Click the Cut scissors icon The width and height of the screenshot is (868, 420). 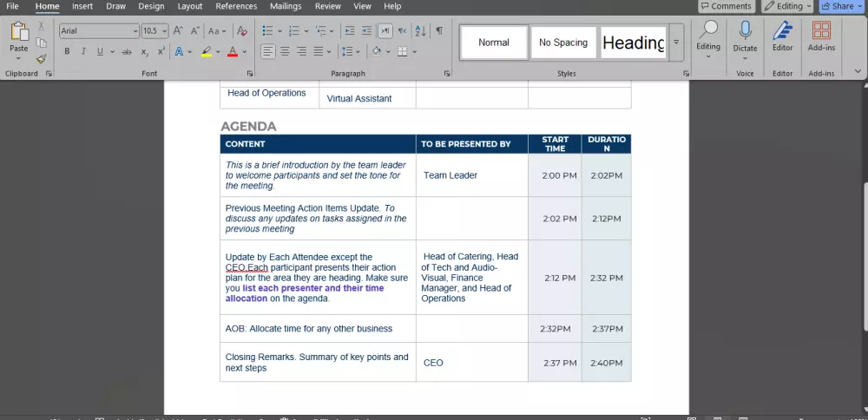tap(41, 26)
